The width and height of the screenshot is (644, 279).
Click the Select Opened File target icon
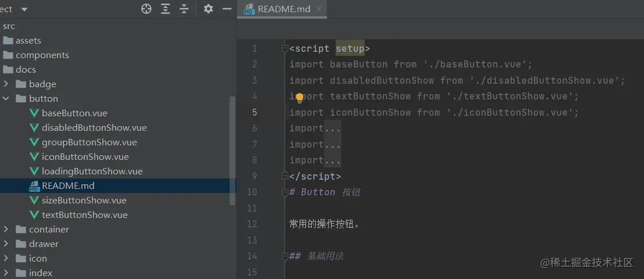point(146,9)
